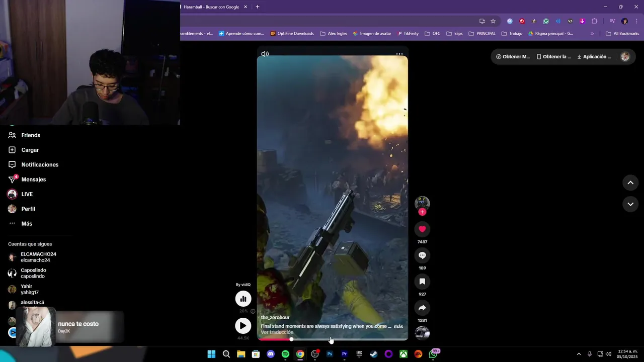Open vidIQ stats bar chart button
The image size is (644, 362).
(243, 299)
